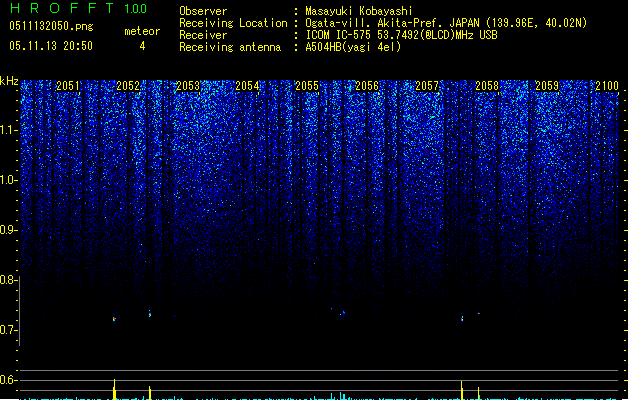The image size is (629, 400).
Task: Click the Observer label
Action: (x=203, y=11)
